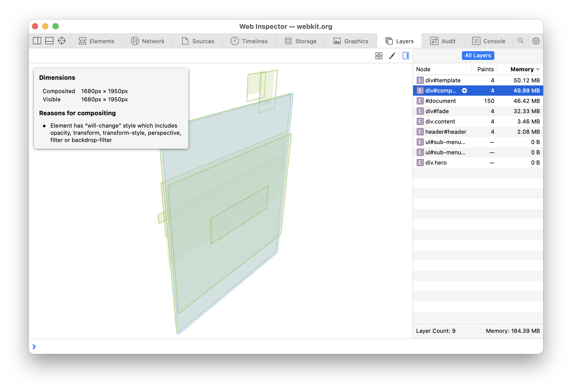Click the All Layers scope button
This screenshot has height=392, width=572.
click(x=478, y=56)
